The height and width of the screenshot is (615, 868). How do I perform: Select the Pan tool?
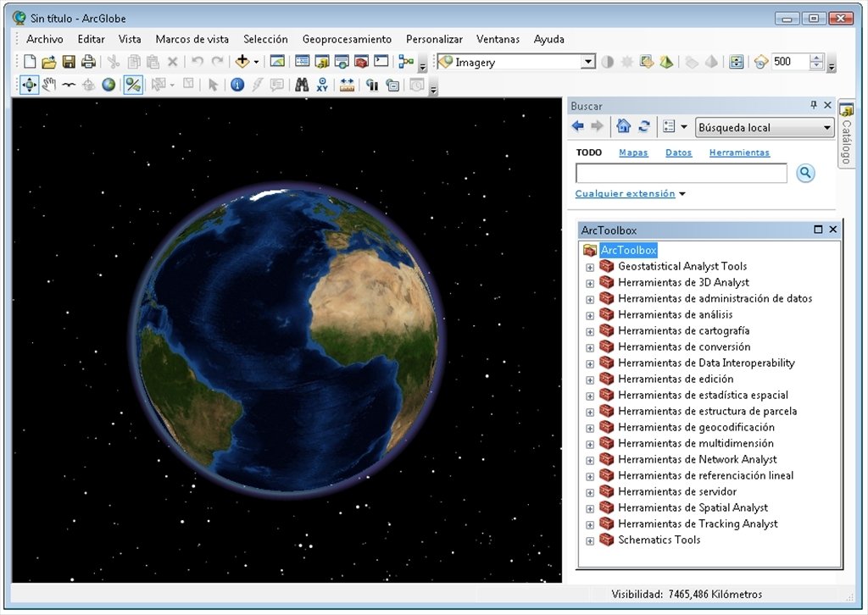(x=49, y=85)
